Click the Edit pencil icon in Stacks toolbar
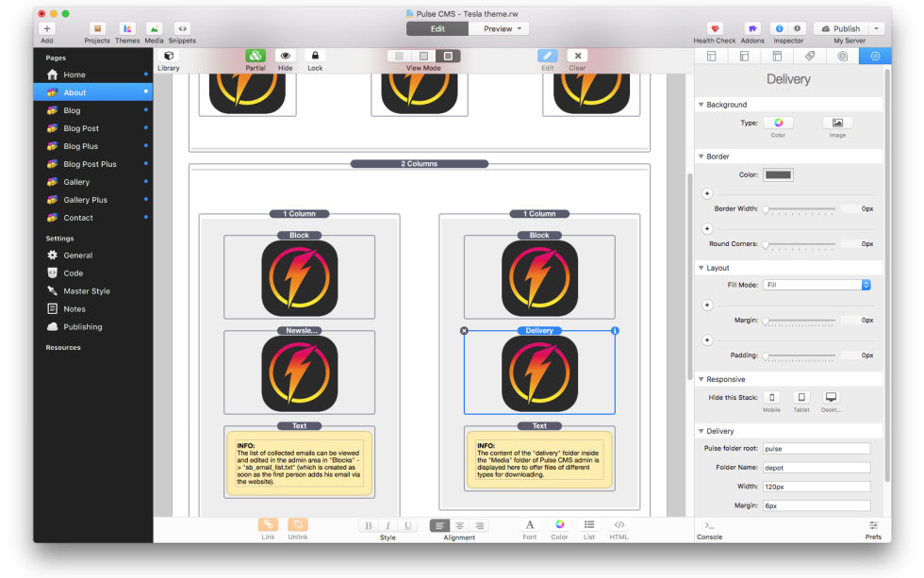924x578 pixels. click(x=548, y=56)
